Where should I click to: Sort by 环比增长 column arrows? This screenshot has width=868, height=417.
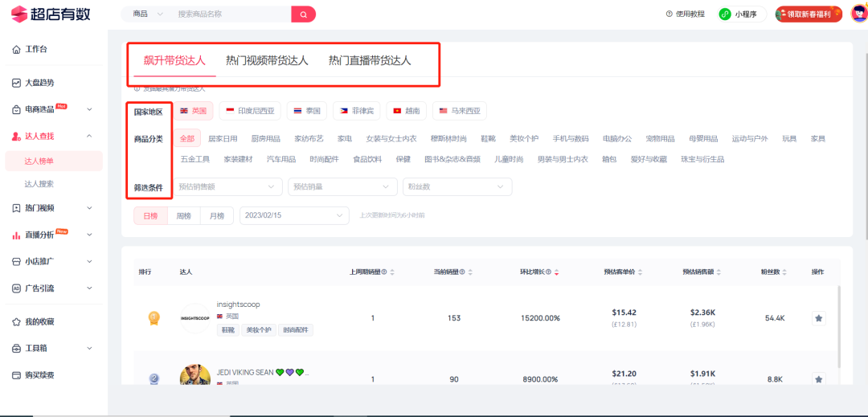556,272
